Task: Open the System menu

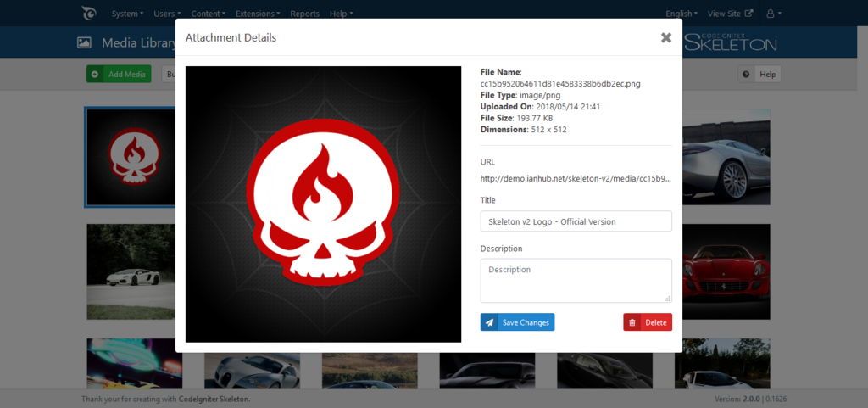Action: click(x=127, y=14)
